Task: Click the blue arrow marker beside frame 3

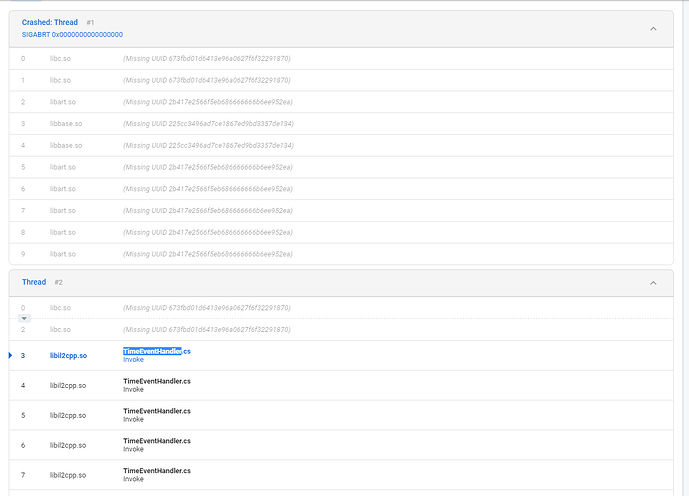Action: point(10,355)
